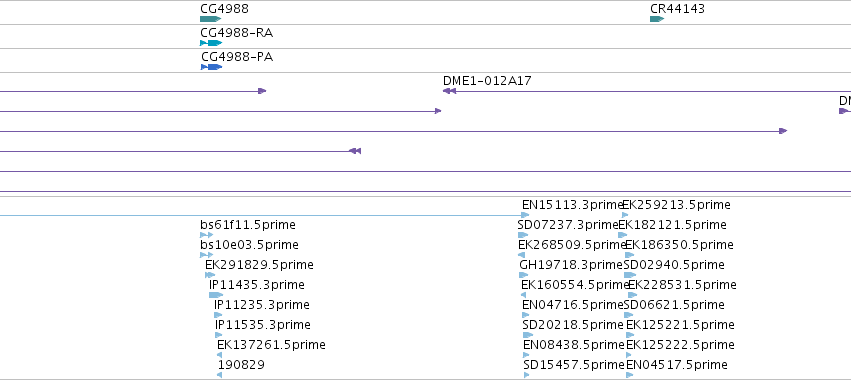
Task: Click the arrow glyph under bs61f11.5prime
Action: (206, 235)
